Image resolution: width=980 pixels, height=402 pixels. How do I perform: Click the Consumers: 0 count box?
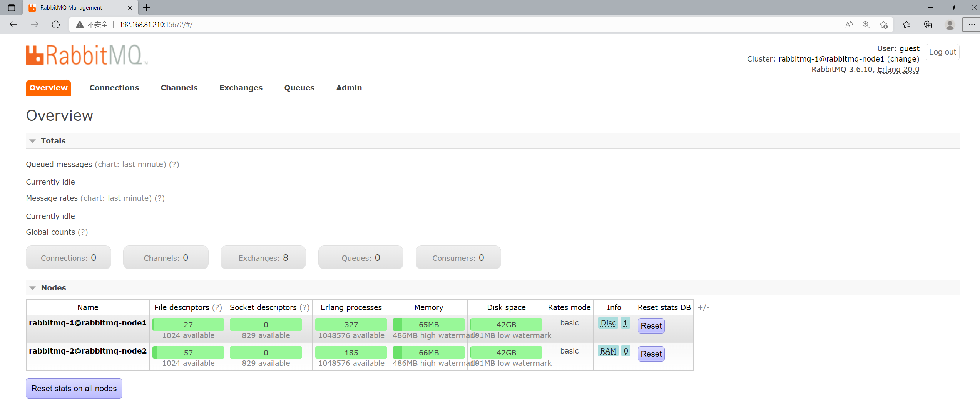458,257
